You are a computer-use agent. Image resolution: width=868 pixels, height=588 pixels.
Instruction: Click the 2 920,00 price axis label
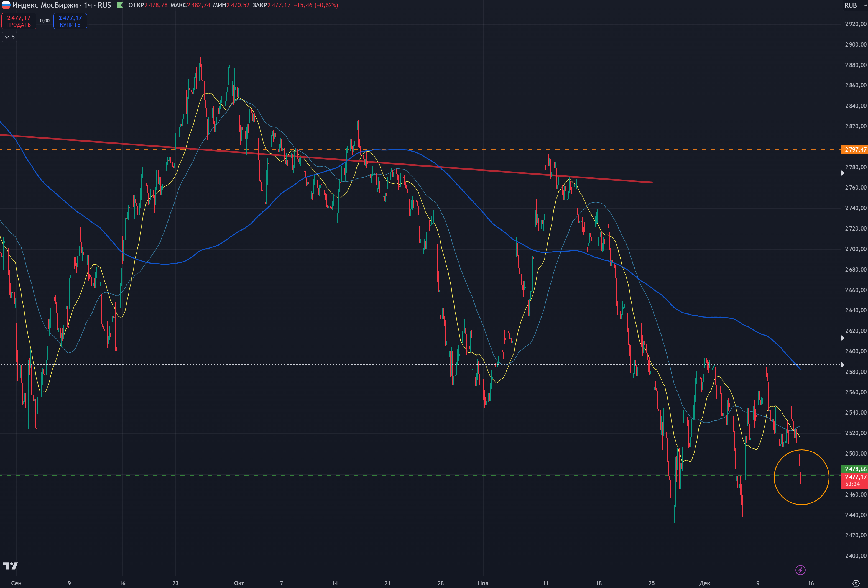click(856, 24)
